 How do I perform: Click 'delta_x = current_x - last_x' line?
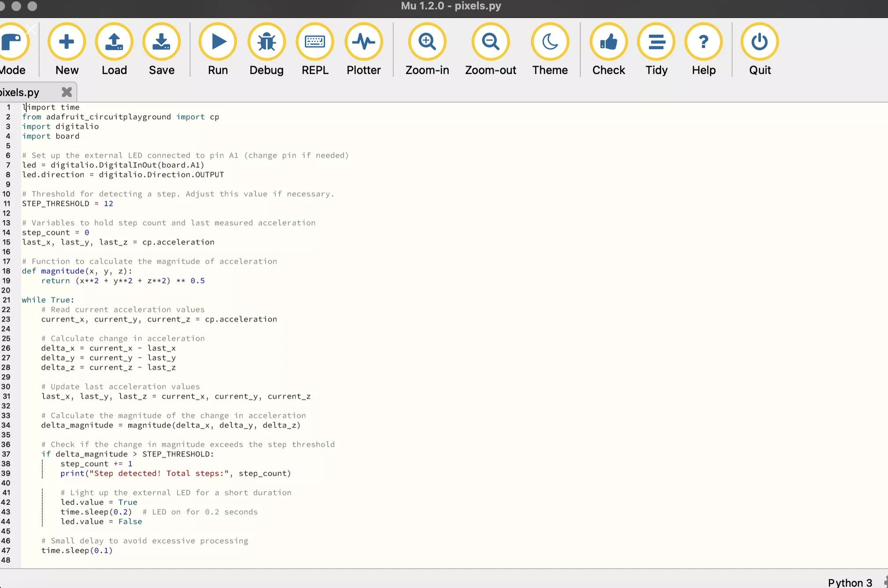(108, 348)
